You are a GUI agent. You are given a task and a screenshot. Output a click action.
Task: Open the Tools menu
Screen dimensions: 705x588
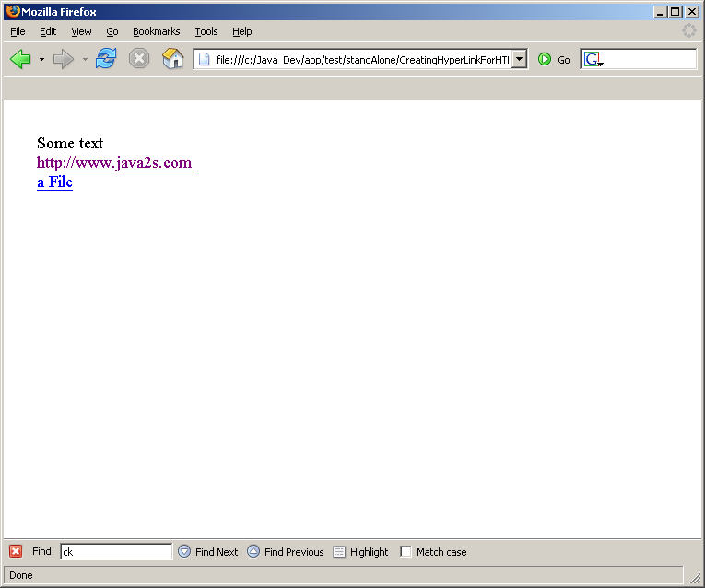(x=206, y=31)
